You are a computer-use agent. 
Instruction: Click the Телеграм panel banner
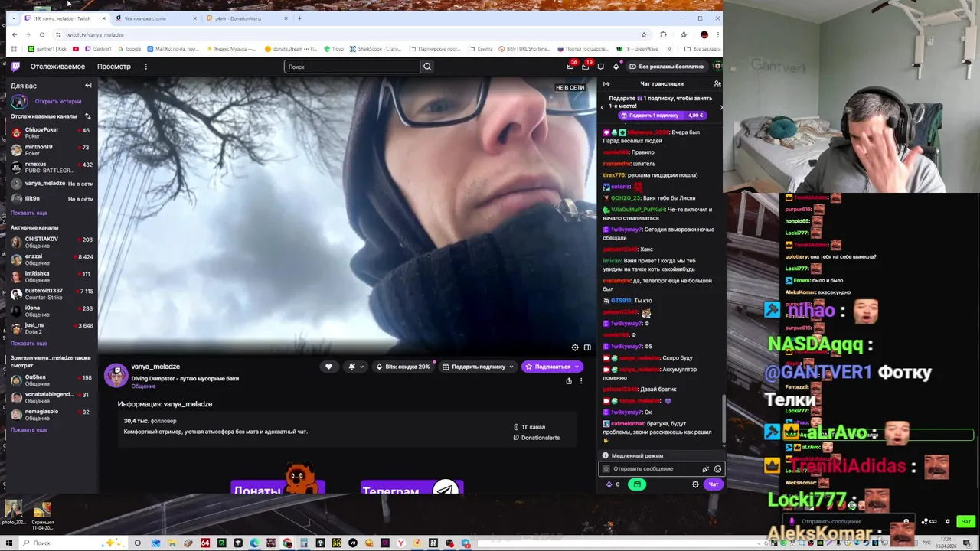pos(412,487)
